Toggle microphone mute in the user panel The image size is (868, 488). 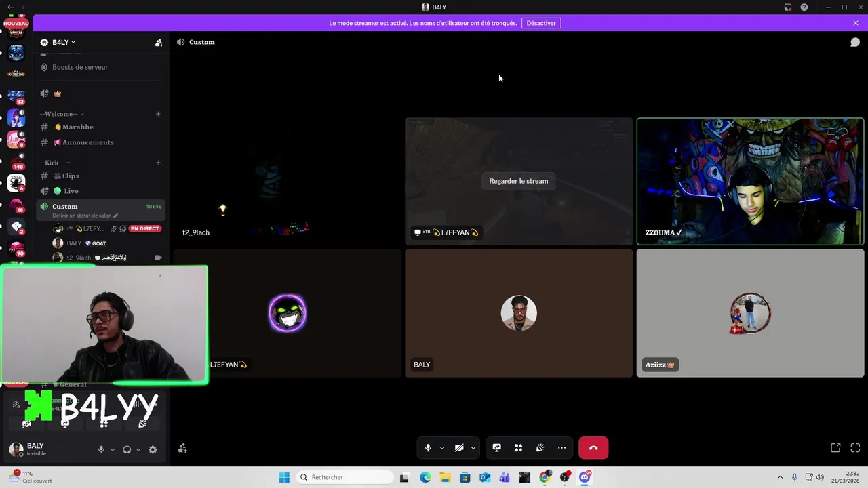click(x=101, y=449)
